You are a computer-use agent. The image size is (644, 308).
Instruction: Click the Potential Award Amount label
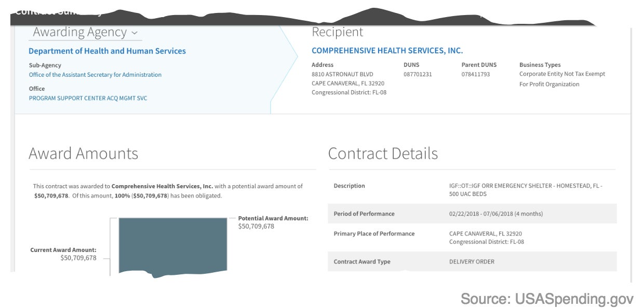point(273,218)
